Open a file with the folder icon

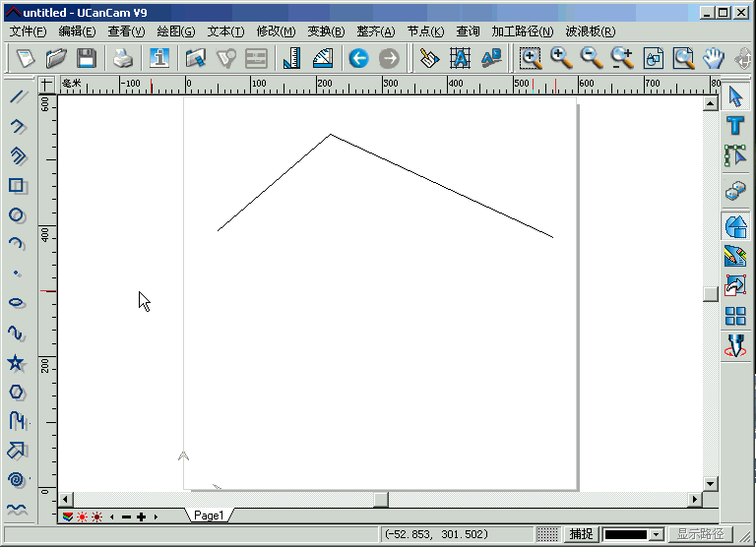[56, 58]
